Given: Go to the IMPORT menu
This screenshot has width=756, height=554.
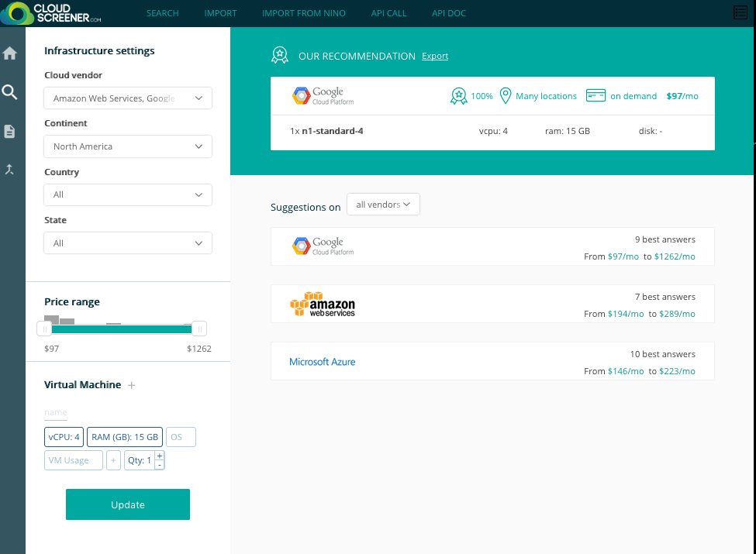Looking at the screenshot, I should coord(220,13).
